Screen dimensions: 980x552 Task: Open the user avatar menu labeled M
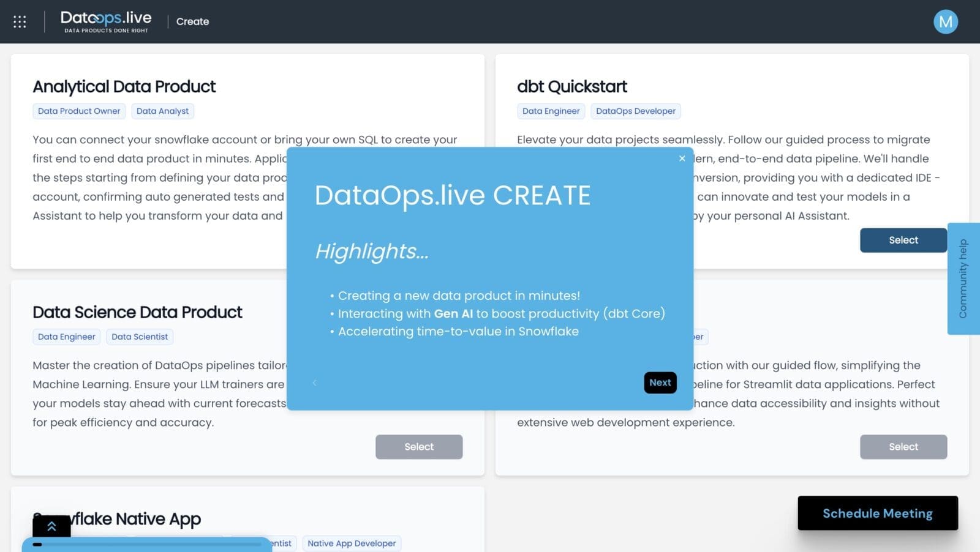tap(945, 21)
